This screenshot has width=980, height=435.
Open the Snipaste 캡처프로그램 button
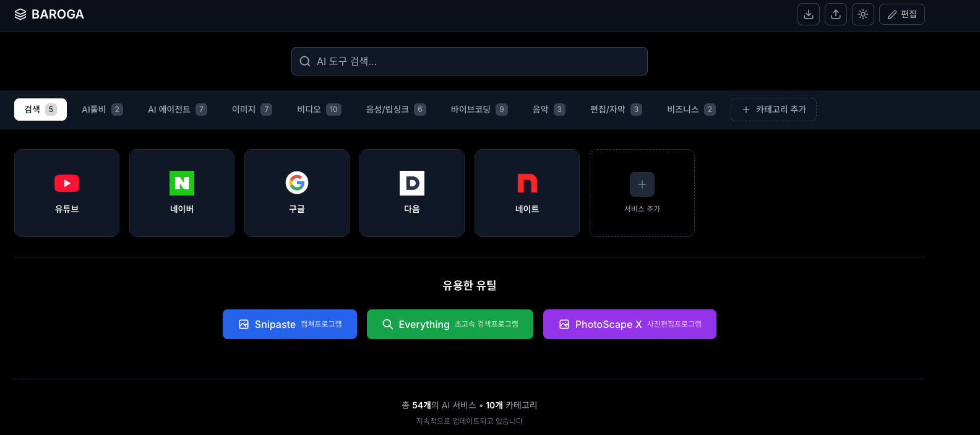tap(290, 324)
